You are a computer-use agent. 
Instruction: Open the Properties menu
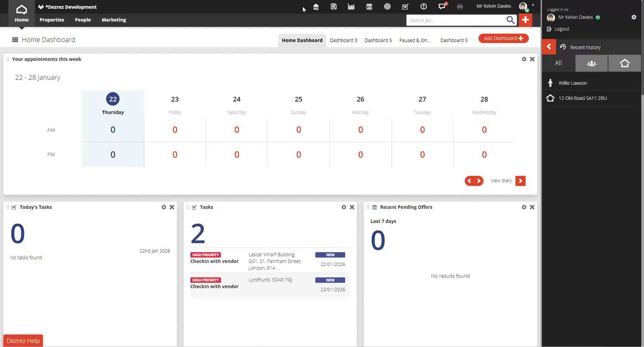pos(52,20)
